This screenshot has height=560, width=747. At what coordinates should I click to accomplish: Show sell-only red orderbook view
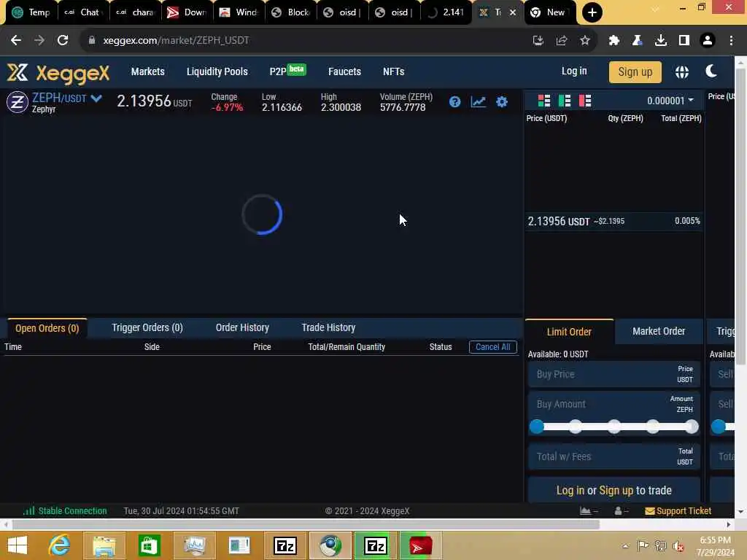585,101
